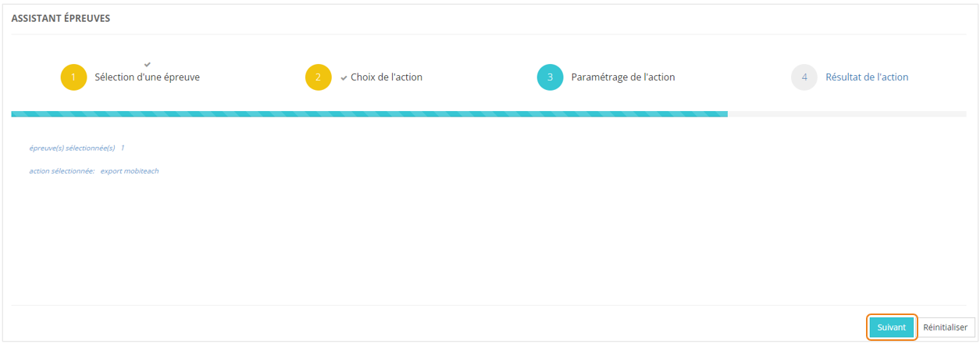Click the checkmark above Sélection d'une épreuve
Viewport: 980px width, 344px height.
pos(148,64)
